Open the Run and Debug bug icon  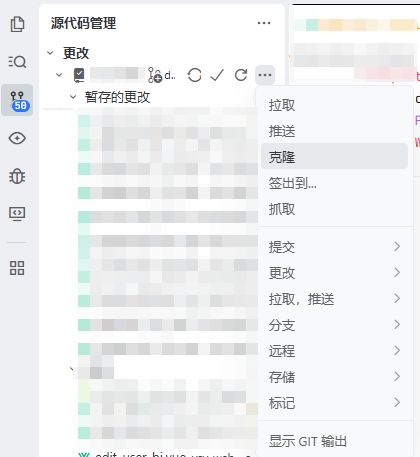[17, 176]
